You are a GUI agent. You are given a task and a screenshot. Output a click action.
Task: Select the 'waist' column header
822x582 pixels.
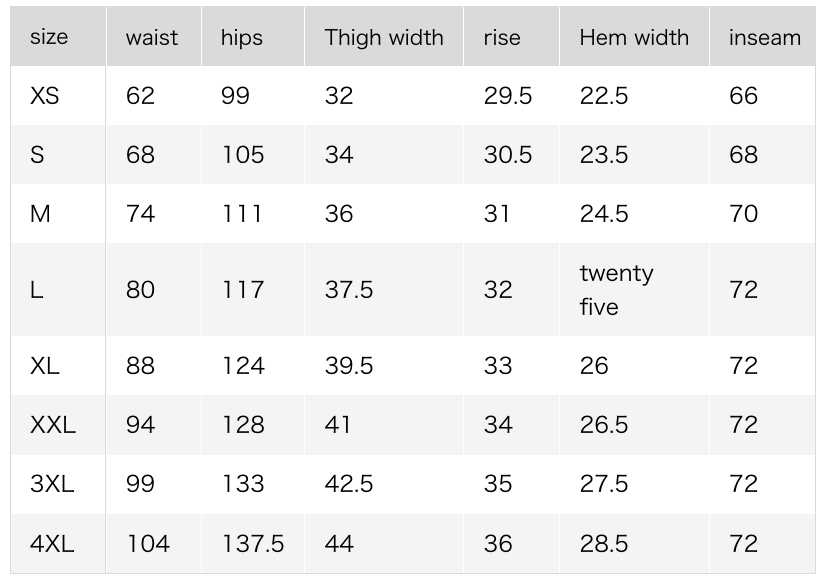(154, 37)
